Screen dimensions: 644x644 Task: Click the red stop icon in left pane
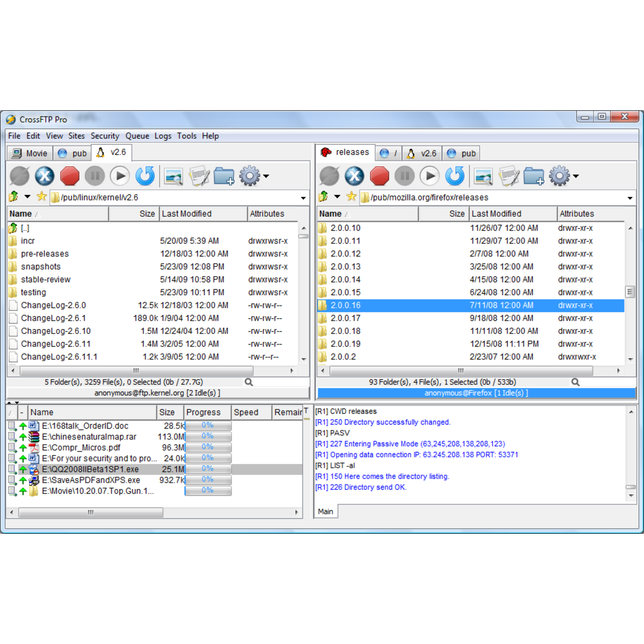coord(70,176)
